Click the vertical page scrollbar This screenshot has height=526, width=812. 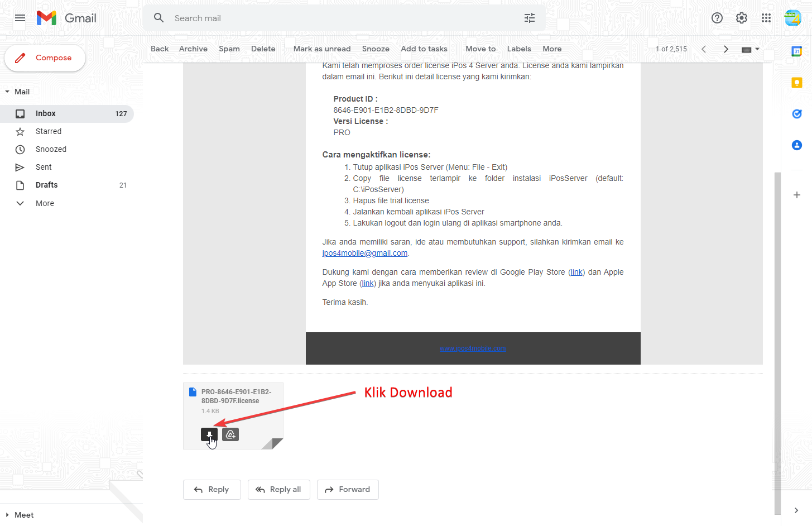777,343
